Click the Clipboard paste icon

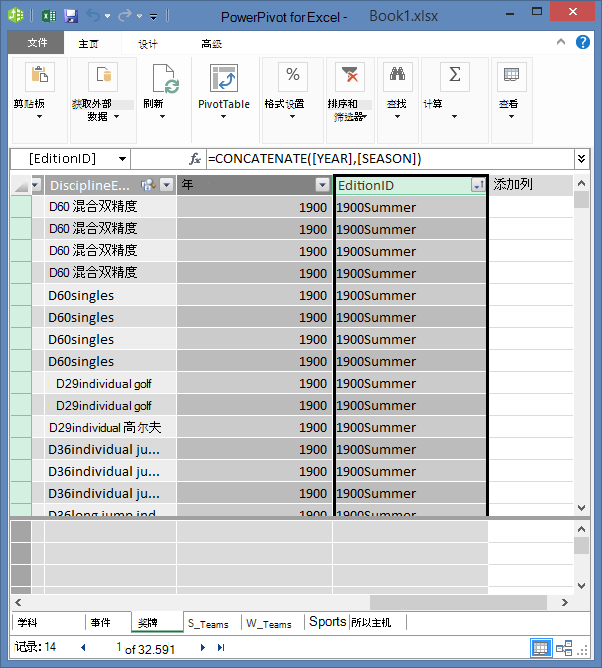coord(40,76)
